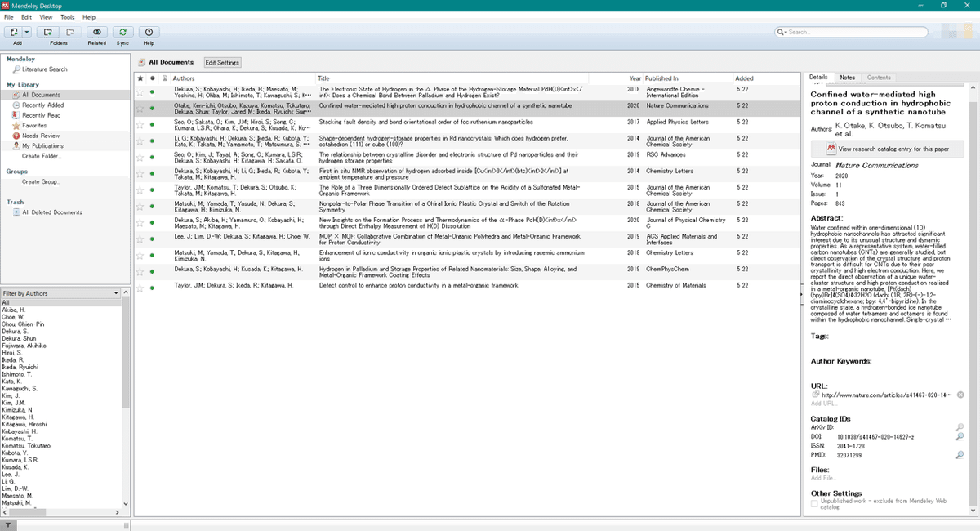Open Favorites in sidebar
Viewport: 980px width, 531px height.
coord(34,126)
